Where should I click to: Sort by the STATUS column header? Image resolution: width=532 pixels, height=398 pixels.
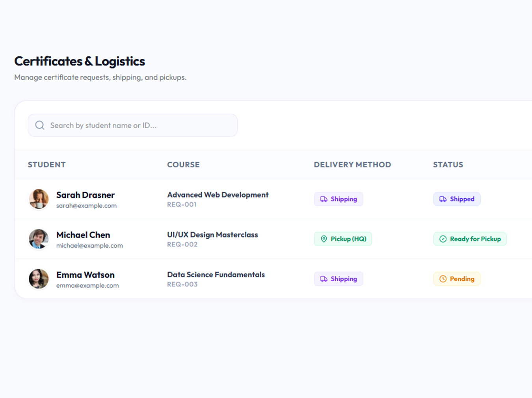(448, 164)
